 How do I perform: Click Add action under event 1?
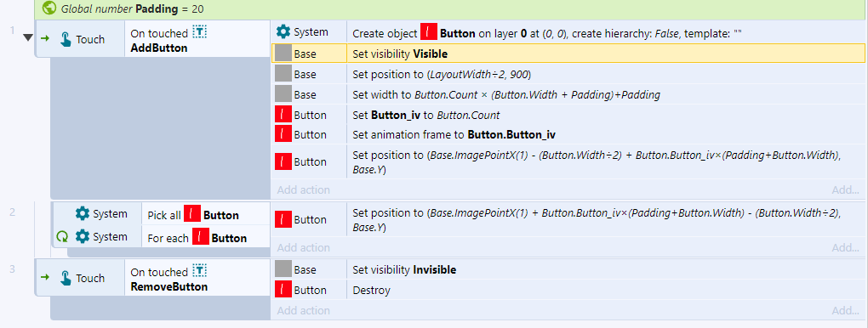(x=303, y=189)
